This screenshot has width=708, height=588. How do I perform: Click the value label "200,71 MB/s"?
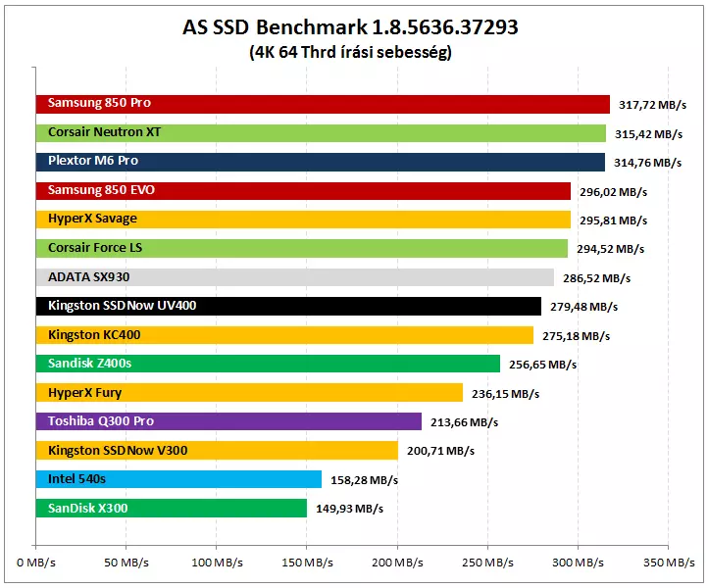[440, 451]
